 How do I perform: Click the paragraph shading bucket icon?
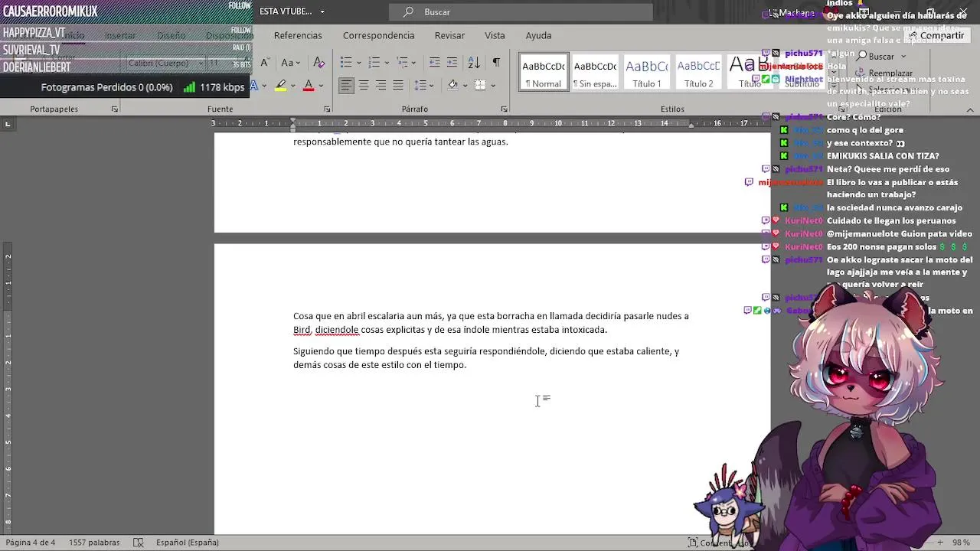(452, 85)
